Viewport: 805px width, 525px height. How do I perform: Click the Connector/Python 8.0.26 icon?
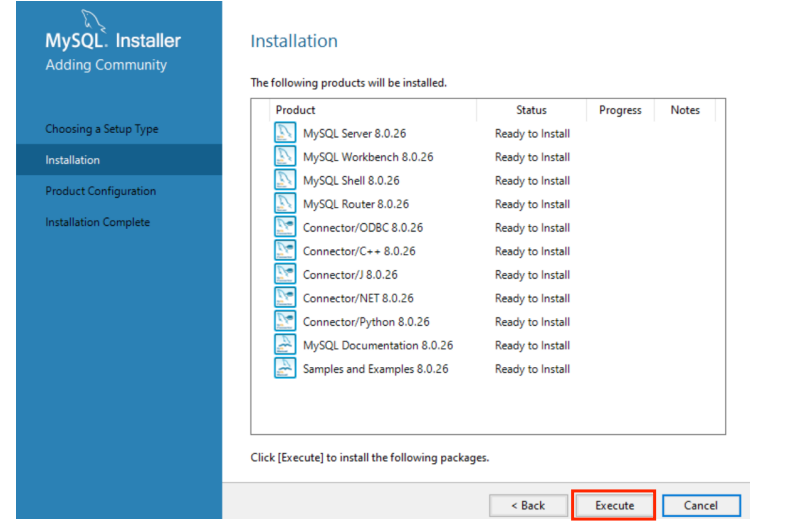tap(285, 321)
